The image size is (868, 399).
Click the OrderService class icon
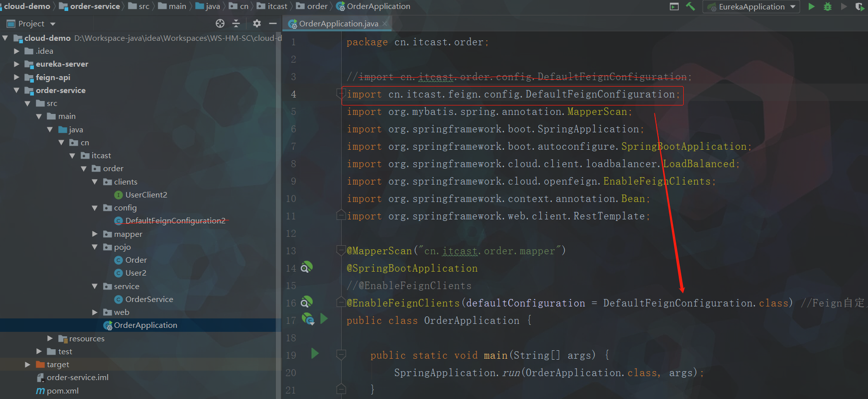pyautogui.click(x=119, y=299)
